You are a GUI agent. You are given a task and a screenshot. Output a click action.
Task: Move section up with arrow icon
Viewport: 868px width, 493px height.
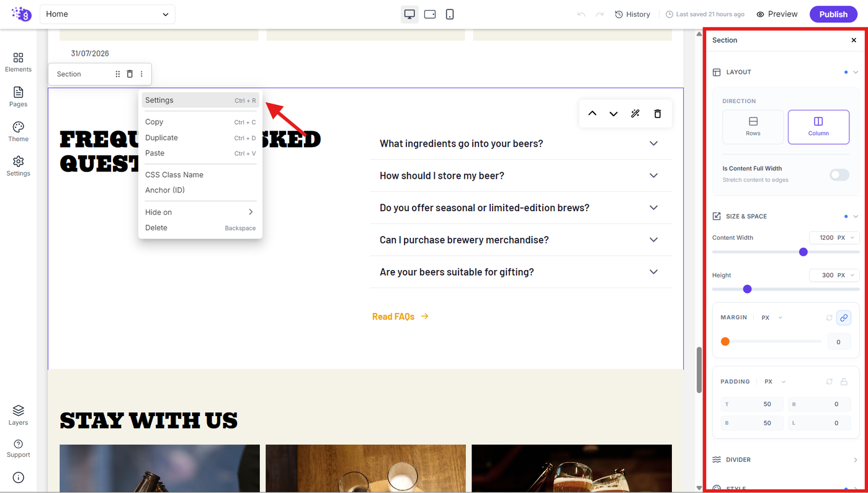[592, 114]
